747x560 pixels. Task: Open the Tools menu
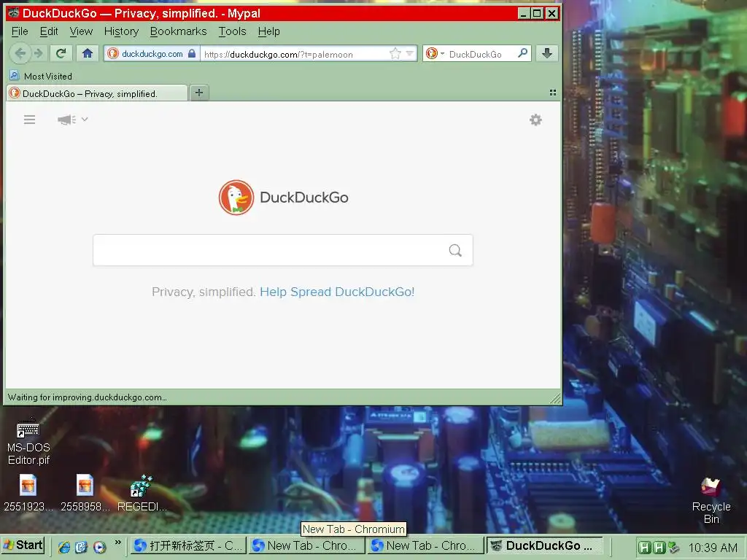[232, 31]
